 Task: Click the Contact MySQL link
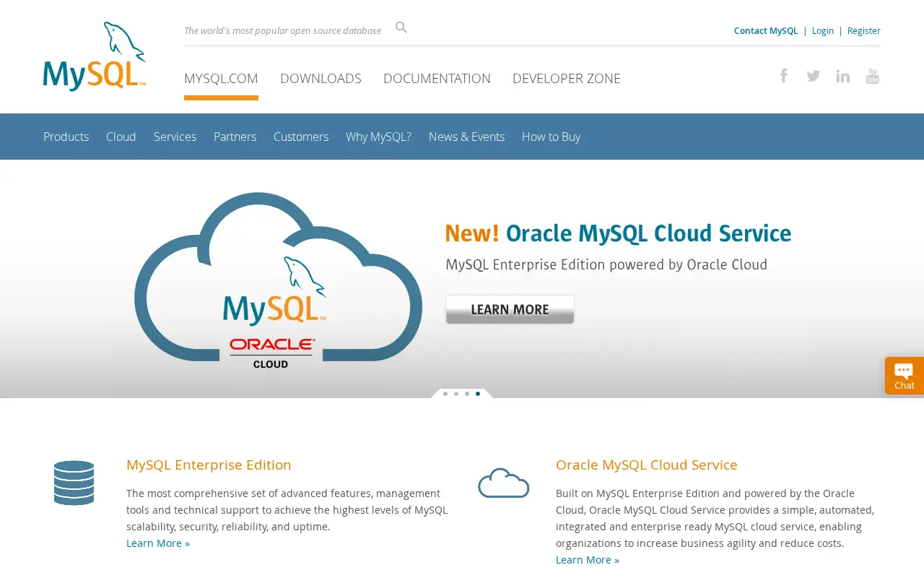pyautogui.click(x=766, y=30)
